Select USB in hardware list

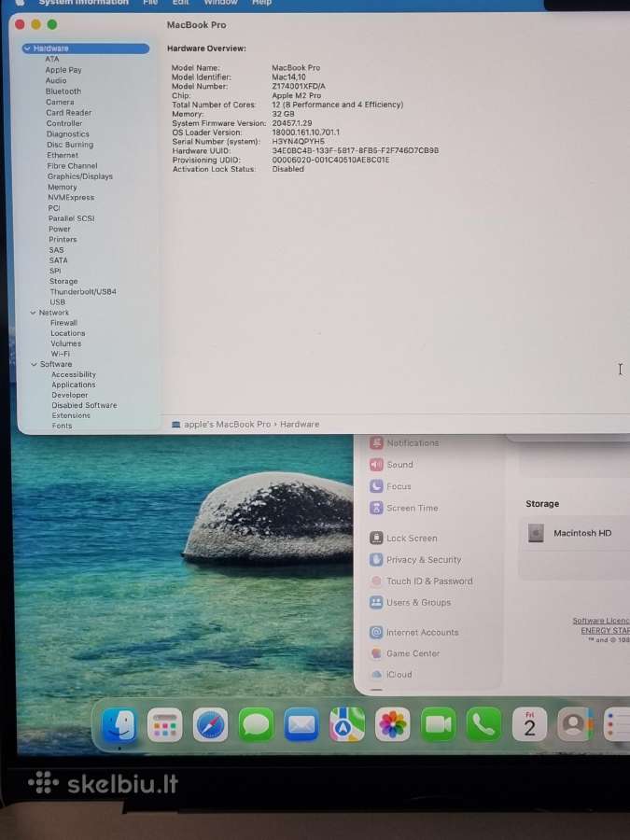pyautogui.click(x=57, y=302)
